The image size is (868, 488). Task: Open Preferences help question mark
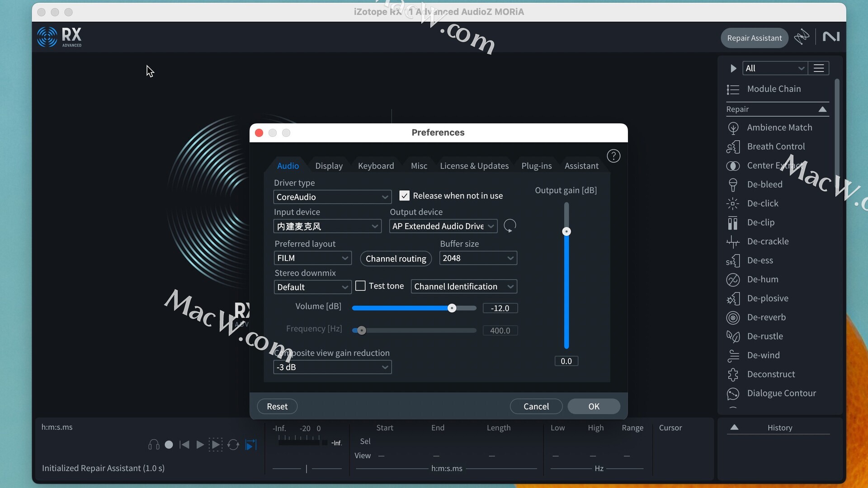613,156
